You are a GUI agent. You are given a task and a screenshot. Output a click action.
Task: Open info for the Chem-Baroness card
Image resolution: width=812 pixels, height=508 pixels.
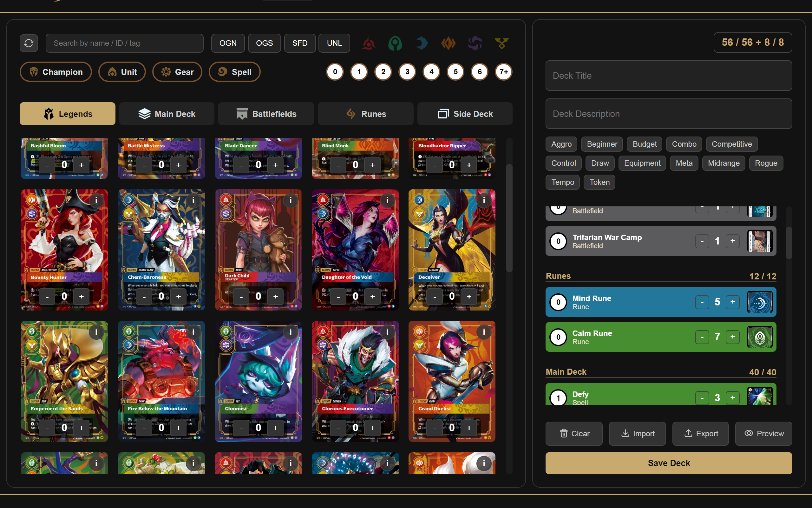[x=193, y=201]
